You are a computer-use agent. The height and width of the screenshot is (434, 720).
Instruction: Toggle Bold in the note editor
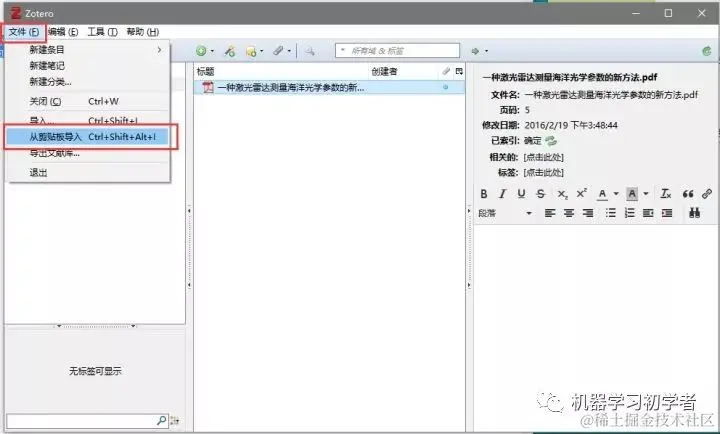(484, 194)
